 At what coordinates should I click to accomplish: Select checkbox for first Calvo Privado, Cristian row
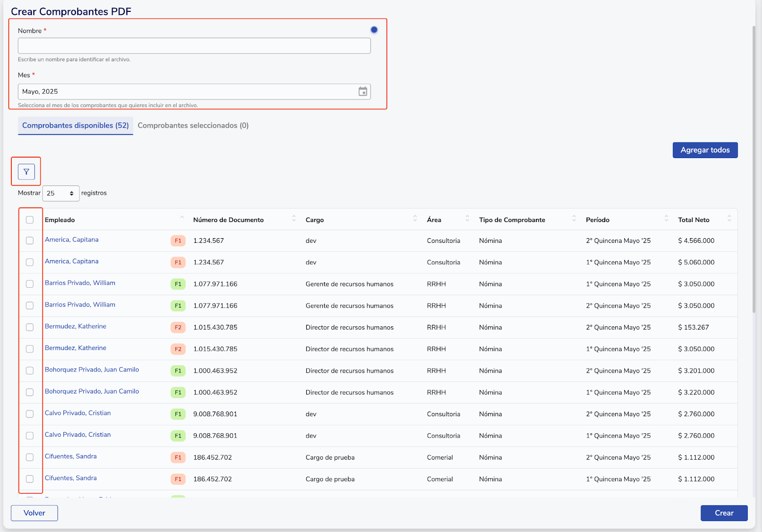[x=30, y=414]
